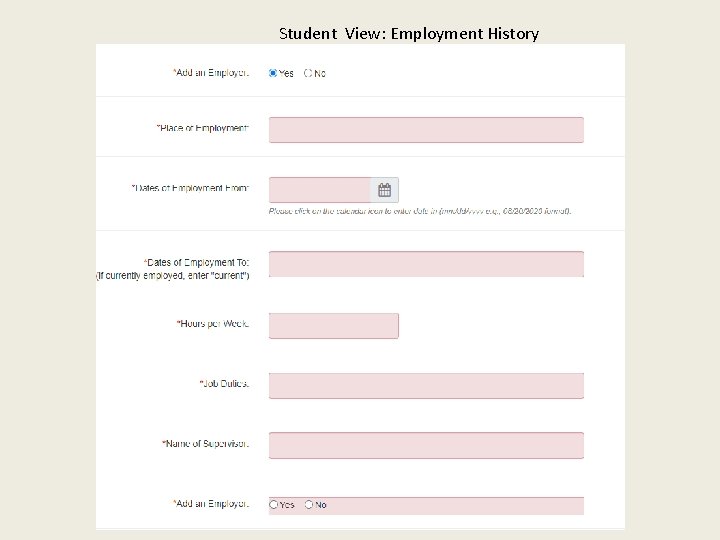Image resolution: width=720 pixels, height=540 pixels.
Task: Open the calendar date picker icon
Action: pos(385,190)
